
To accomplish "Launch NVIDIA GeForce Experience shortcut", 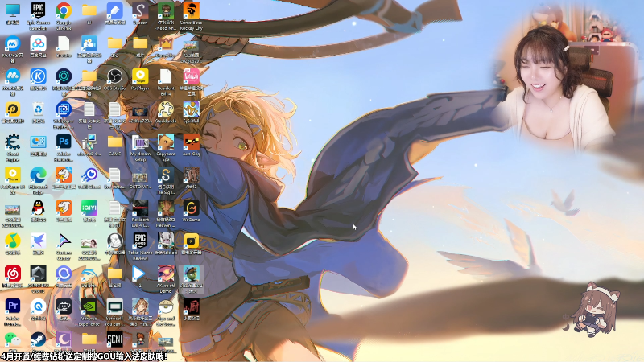I will point(89,306).
